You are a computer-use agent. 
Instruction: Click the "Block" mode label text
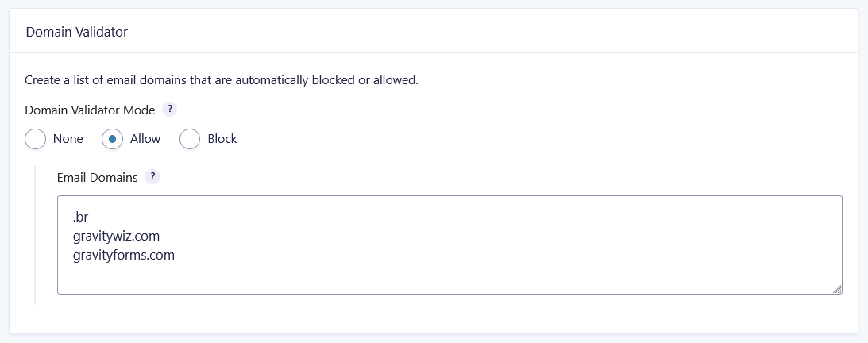(x=222, y=139)
